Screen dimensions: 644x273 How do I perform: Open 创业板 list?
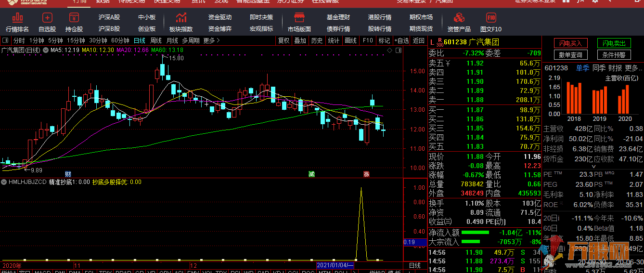coord(147,29)
